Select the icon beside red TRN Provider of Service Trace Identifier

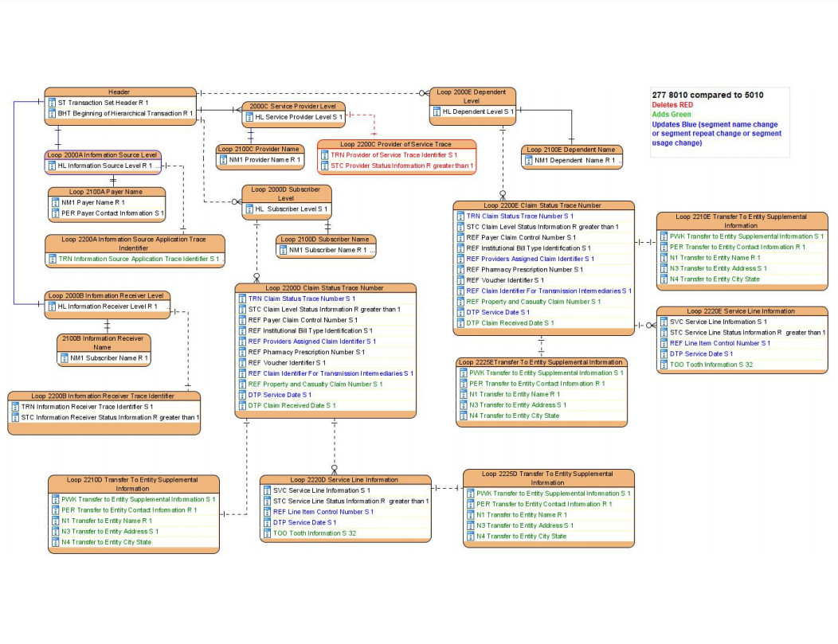(x=324, y=155)
